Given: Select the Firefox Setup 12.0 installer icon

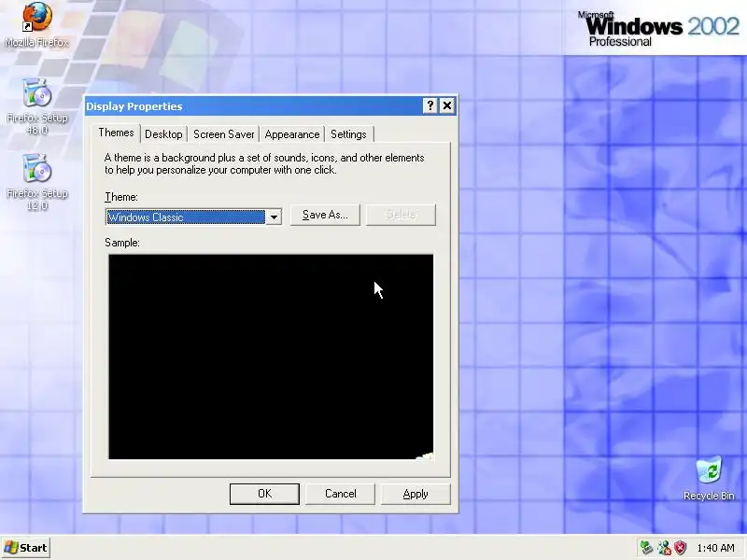Looking at the screenshot, I should point(37,182).
